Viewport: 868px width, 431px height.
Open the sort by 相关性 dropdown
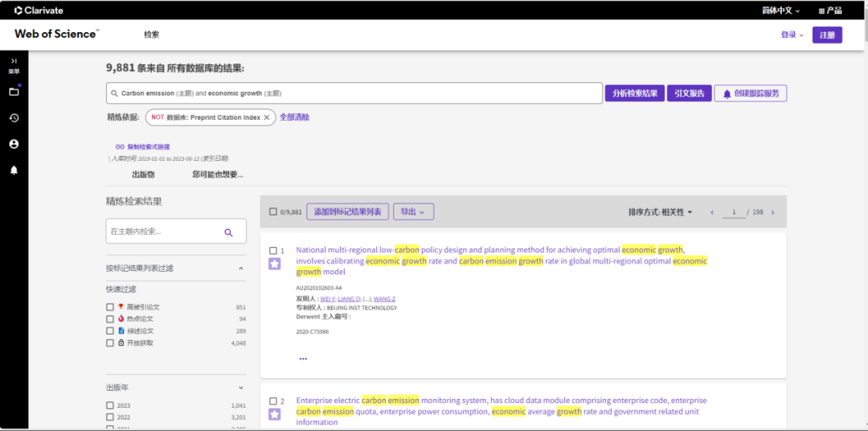pyautogui.click(x=661, y=212)
